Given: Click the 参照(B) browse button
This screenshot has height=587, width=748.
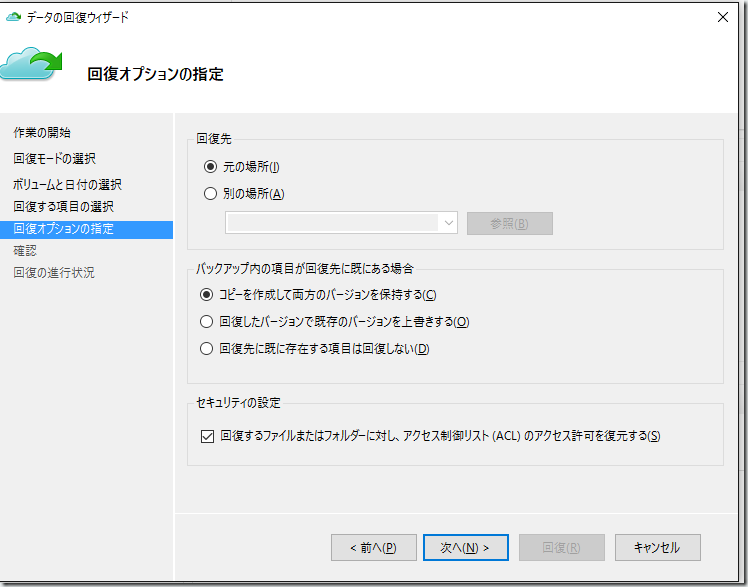Looking at the screenshot, I should coord(509,223).
